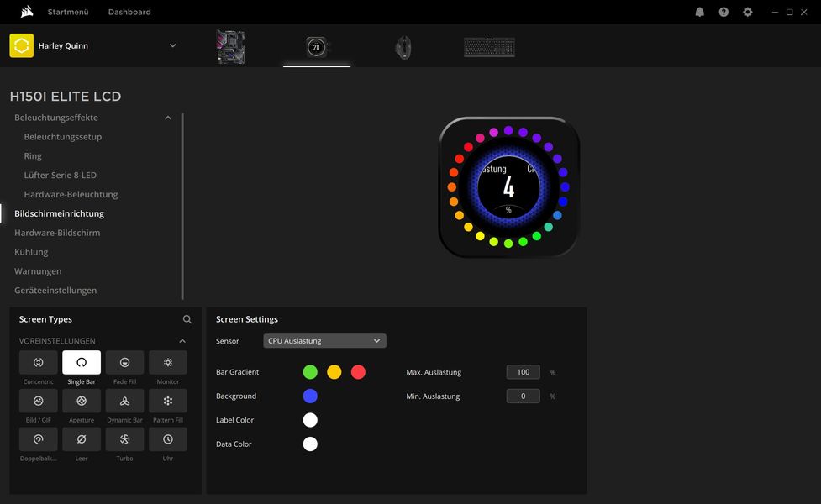Collapse the VOREINSTELLUNGEN presets group

(x=182, y=341)
